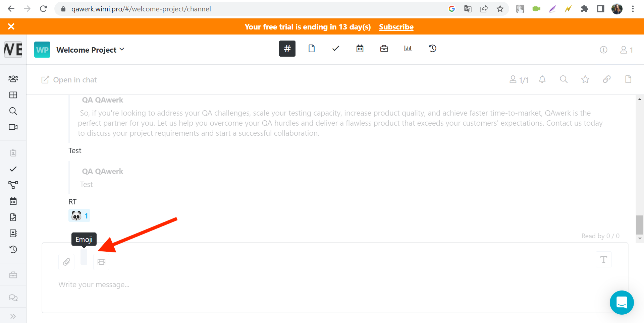Image resolution: width=644 pixels, height=323 pixels.
Task: Switch to the project tasks checkmark tab
Action: (336, 49)
